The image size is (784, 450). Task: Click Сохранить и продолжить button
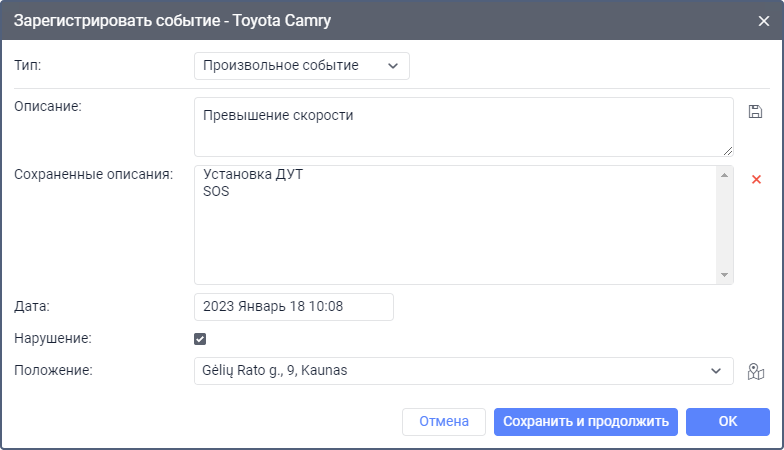(586, 421)
